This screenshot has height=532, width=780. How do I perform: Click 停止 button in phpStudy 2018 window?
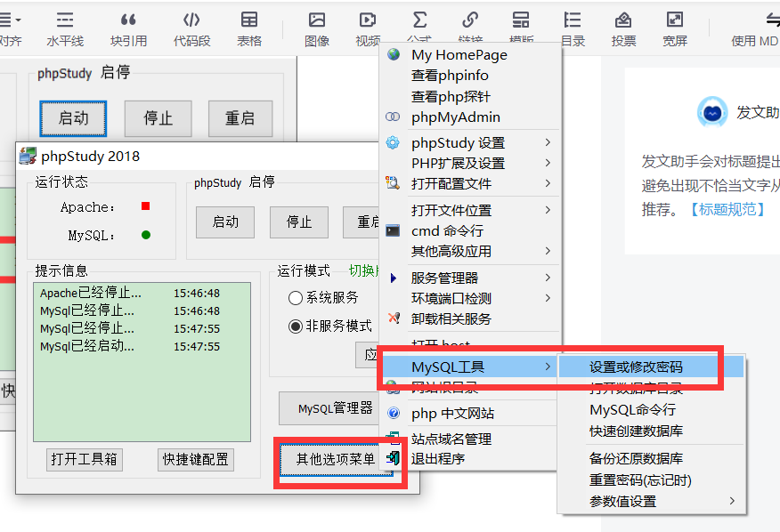pos(299,222)
